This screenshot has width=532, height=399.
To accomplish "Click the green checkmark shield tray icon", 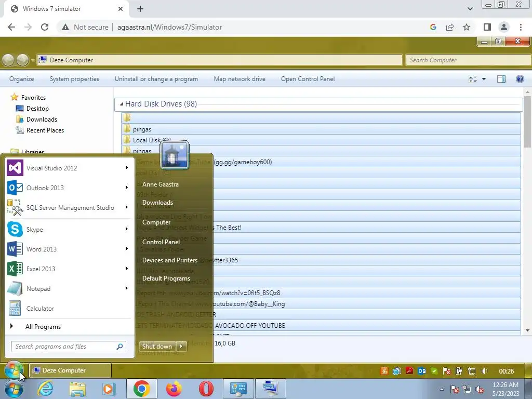I will [434, 371].
